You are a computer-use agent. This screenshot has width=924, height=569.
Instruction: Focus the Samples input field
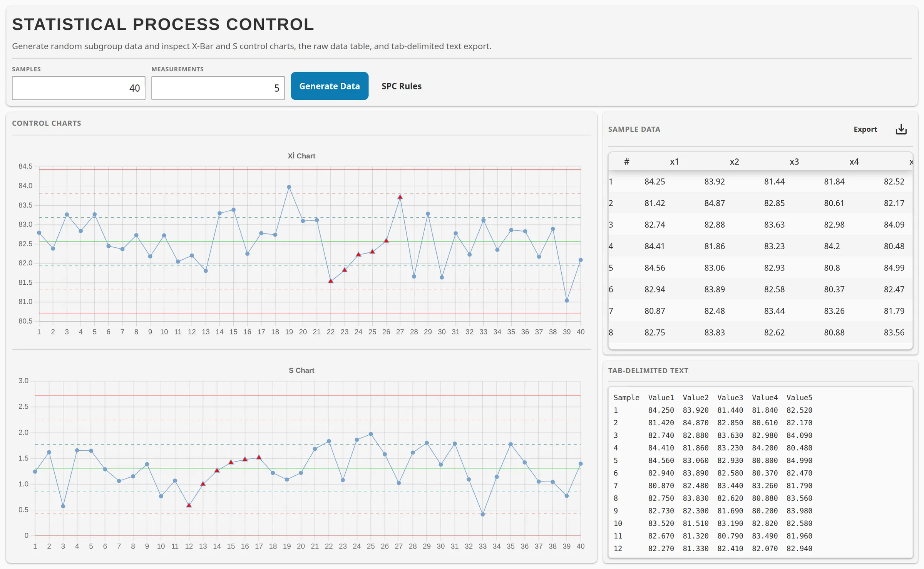[x=79, y=88]
